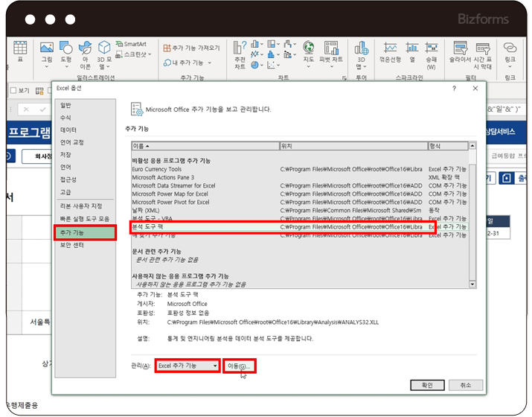532x417 pixels.
Task: Click 내 추가 기능 in ribbon
Action: pos(184,63)
